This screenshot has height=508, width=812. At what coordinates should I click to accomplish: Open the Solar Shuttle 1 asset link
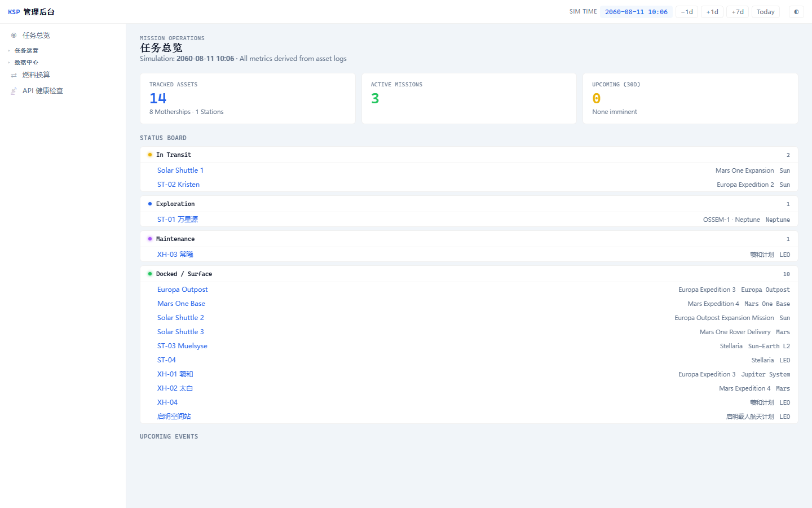180,170
